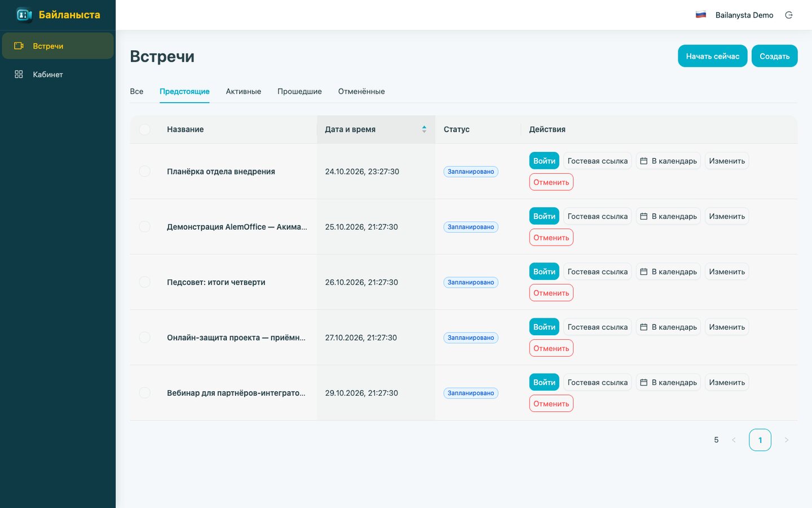Tick the Вебинар для партнёров row checkbox
Screen dimensions: 812x508
145,392
